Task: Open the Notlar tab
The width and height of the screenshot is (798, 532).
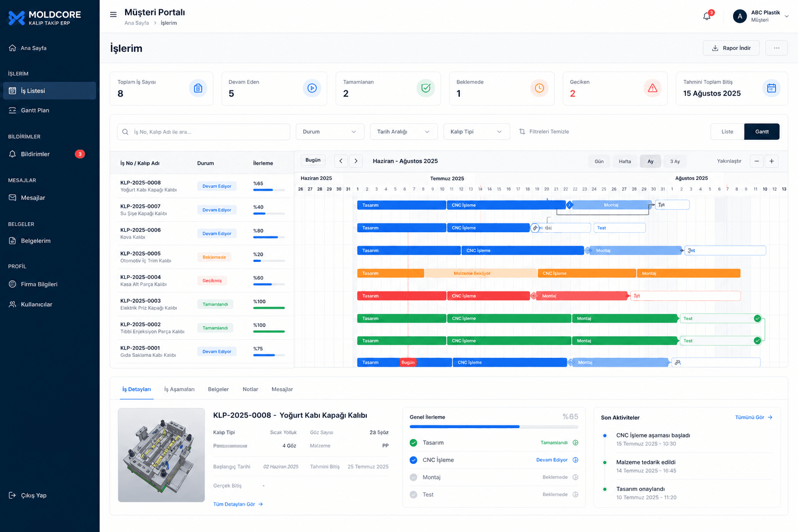Action: [x=250, y=389]
